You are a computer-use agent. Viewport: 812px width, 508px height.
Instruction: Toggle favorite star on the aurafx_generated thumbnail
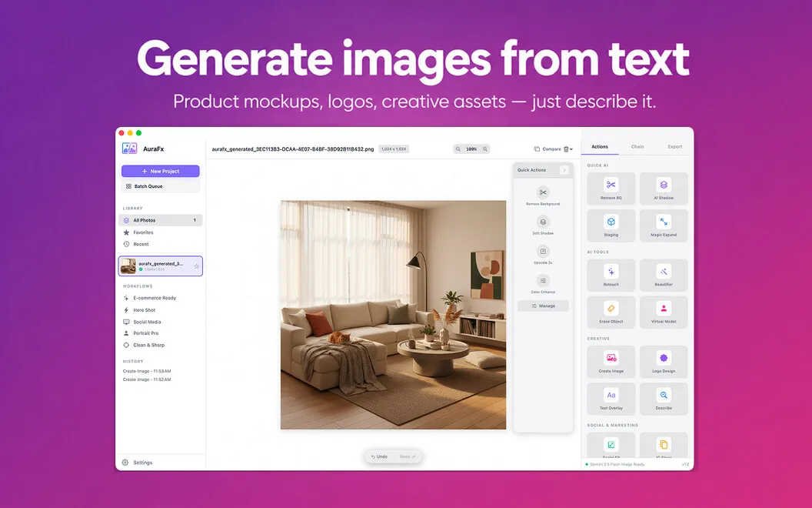pyautogui.click(x=196, y=266)
